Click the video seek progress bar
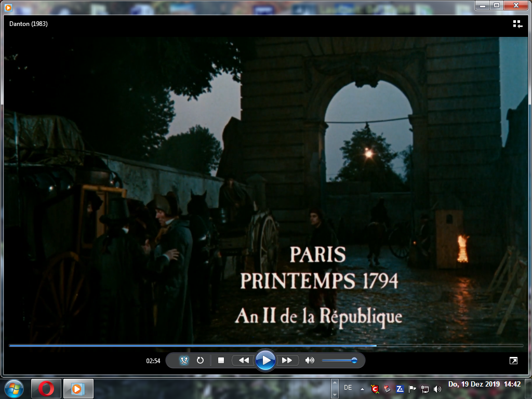This screenshot has height=399, width=532. (x=266, y=345)
